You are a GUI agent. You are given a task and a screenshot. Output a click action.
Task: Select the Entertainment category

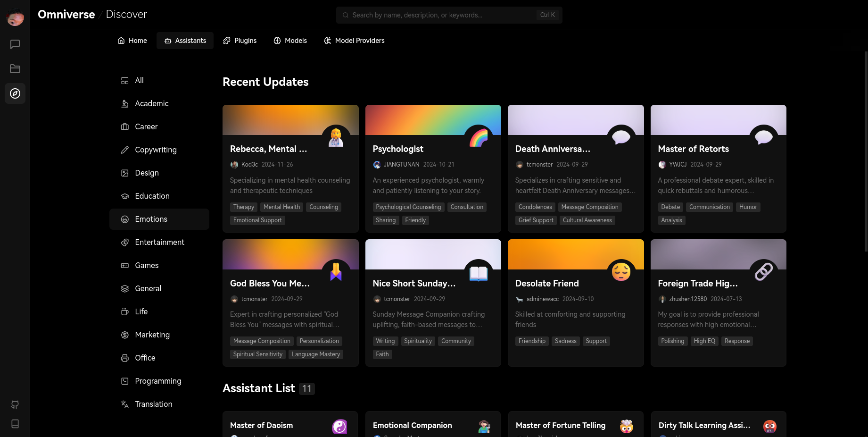point(159,243)
